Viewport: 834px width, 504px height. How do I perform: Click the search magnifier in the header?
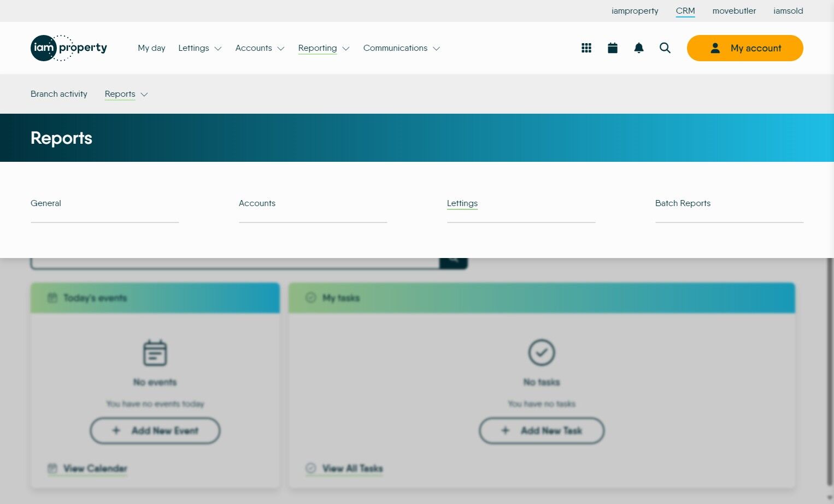(x=665, y=48)
